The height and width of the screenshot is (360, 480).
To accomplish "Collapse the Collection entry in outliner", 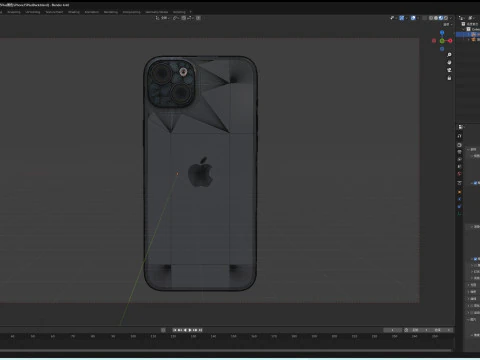I will click(x=464, y=29).
